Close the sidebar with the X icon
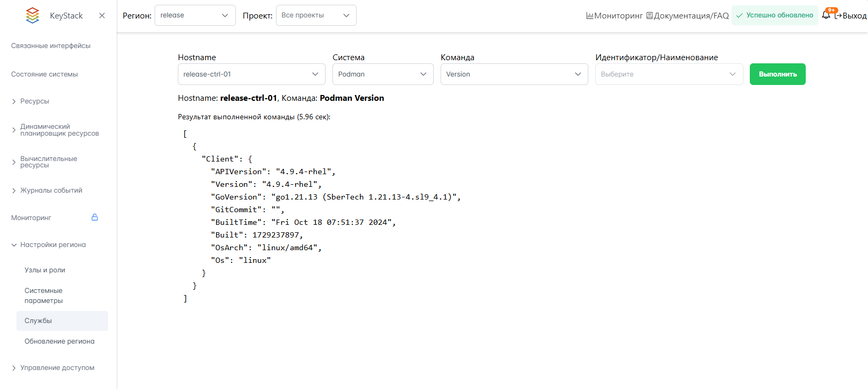The width and height of the screenshot is (868, 389). click(102, 16)
